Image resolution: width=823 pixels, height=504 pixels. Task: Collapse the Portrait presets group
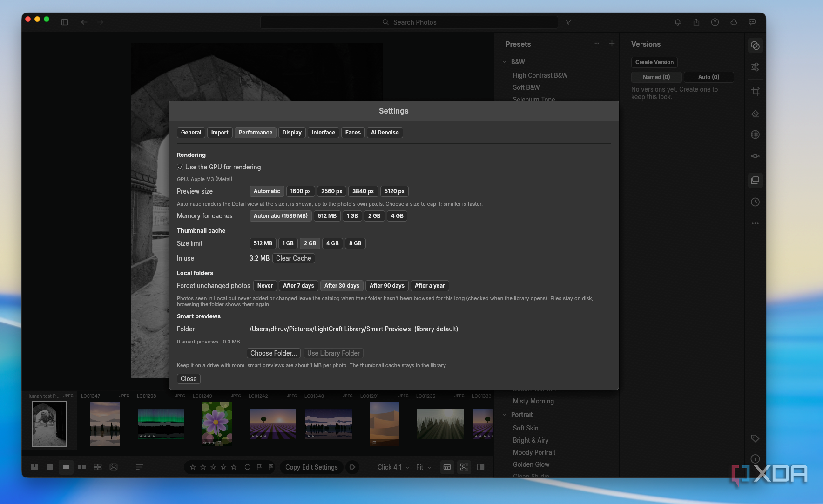(505, 415)
